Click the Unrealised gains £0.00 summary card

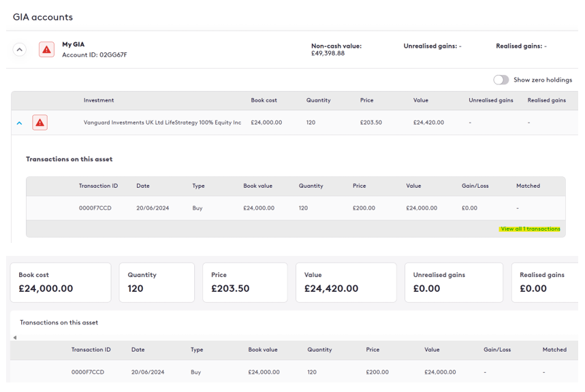pyautogui.click(x=454, y=282)
